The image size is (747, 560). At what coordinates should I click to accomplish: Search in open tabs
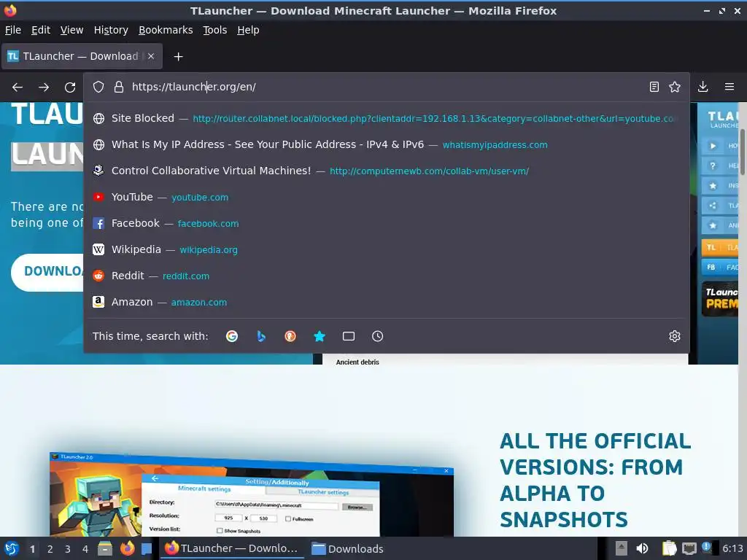pyautogui.click(x=348, y=336)
